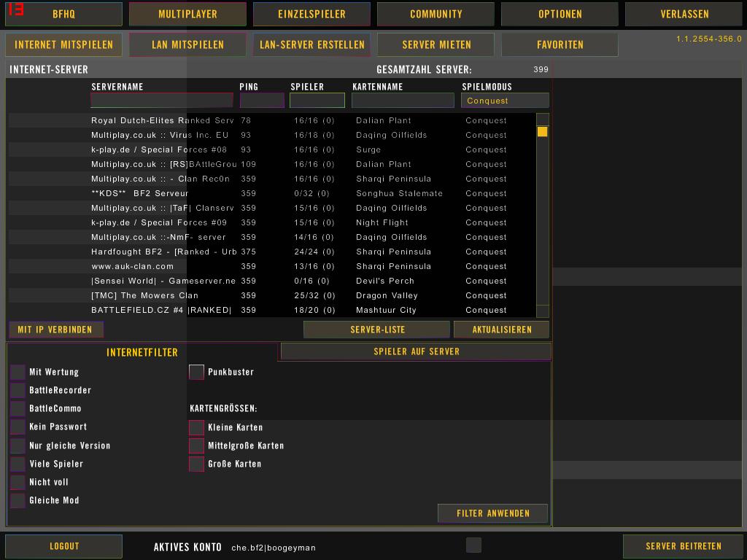Select [TMC] The Mowers Clan server
Viewport: 747px width, 560px height.
coord(271,296)
